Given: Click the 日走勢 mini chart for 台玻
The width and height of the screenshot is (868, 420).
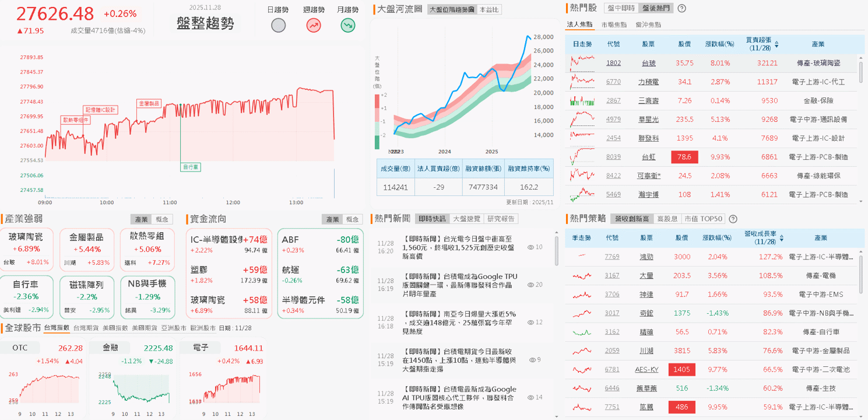Looking at the screenshot, I should click(x=582, y=62).
